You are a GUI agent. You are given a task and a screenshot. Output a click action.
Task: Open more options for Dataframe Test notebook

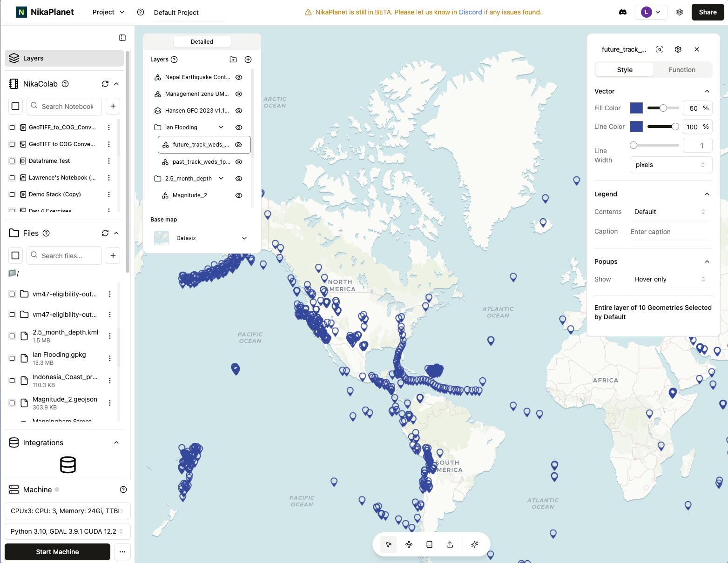click(x=109, y=161)
